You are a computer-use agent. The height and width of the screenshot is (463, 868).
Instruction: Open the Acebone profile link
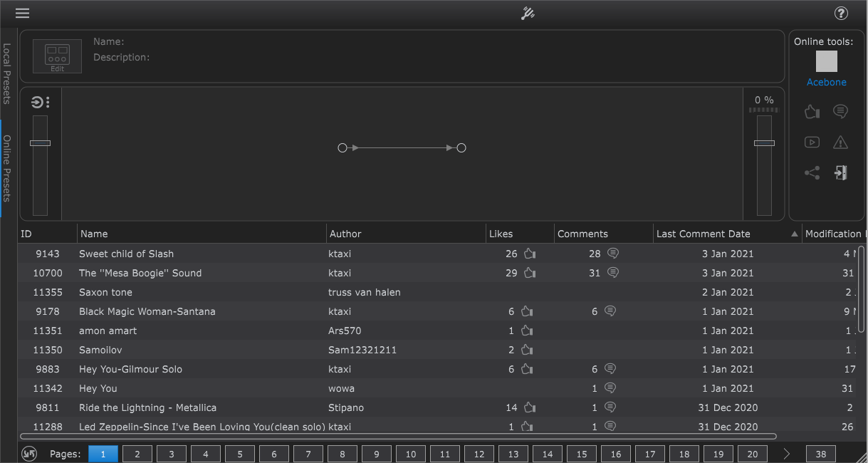pos(827,83)
